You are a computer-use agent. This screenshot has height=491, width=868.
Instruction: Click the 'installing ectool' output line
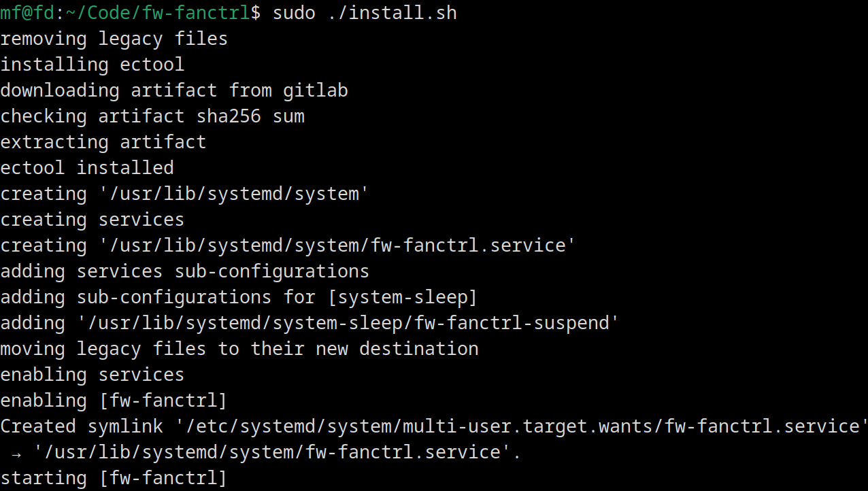92,65
